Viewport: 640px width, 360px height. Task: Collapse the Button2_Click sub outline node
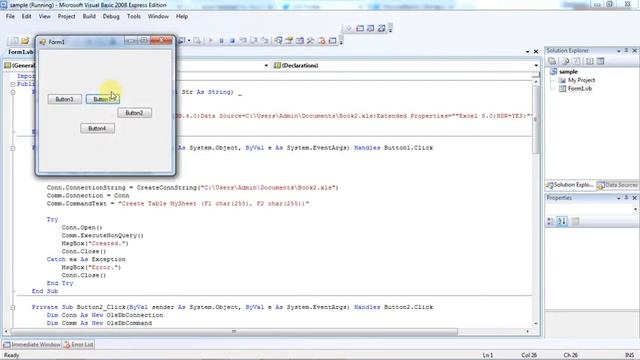coord(13,307)
